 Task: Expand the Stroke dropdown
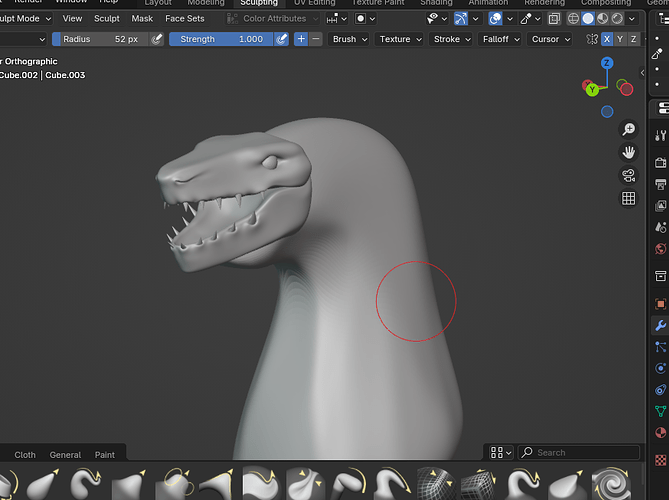click(x=451, y=39)
